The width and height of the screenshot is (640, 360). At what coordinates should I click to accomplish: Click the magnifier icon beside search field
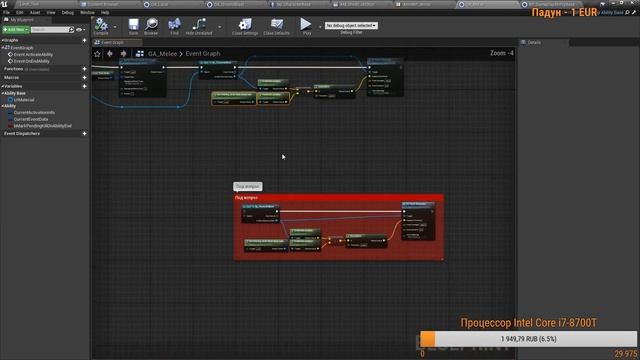point(71,30)
